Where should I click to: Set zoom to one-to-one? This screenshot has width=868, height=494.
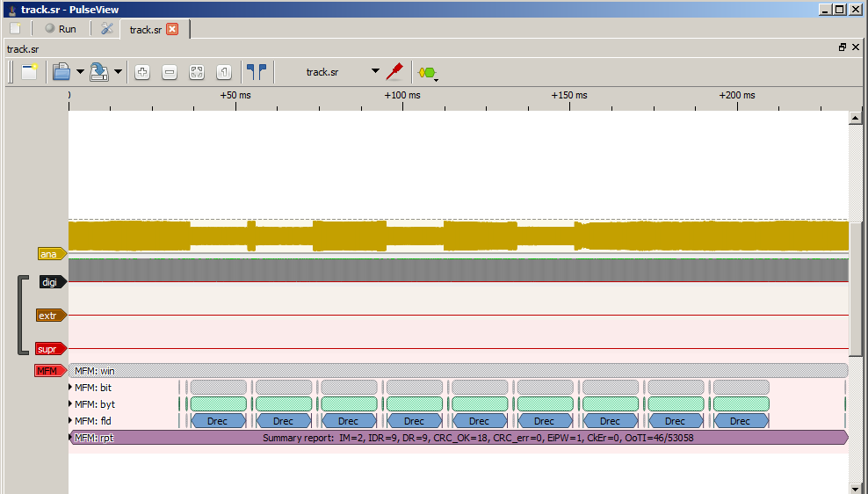pos(224,72)
